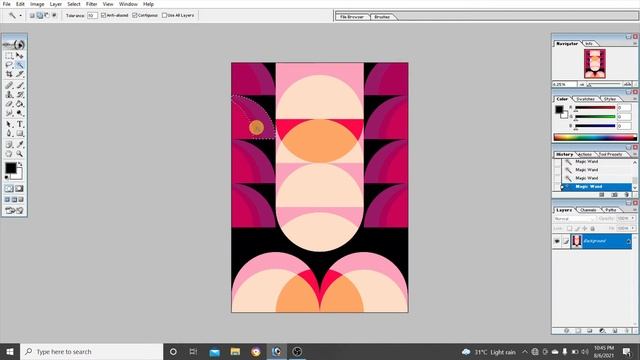
Task: Select the last Magic Wand history state
Action: click(x=596, y=187)
